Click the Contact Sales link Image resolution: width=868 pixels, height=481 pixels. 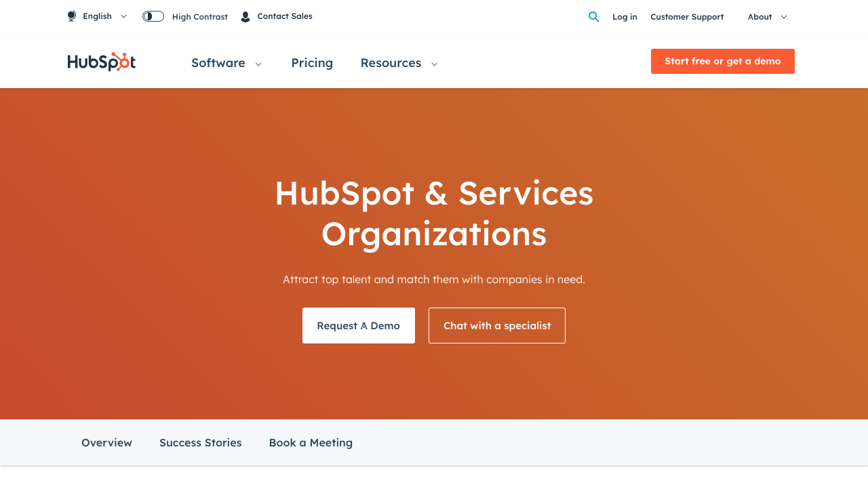coord(285,16)
